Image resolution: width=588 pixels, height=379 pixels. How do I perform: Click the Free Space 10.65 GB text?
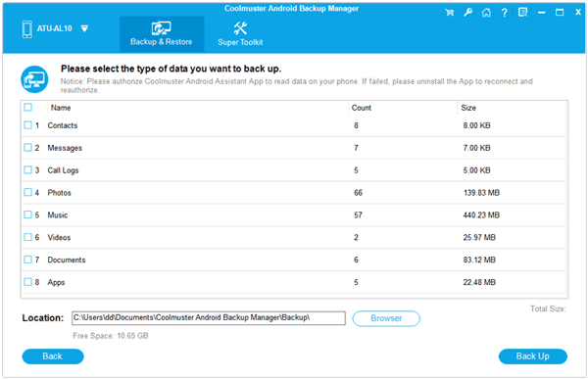111,336
